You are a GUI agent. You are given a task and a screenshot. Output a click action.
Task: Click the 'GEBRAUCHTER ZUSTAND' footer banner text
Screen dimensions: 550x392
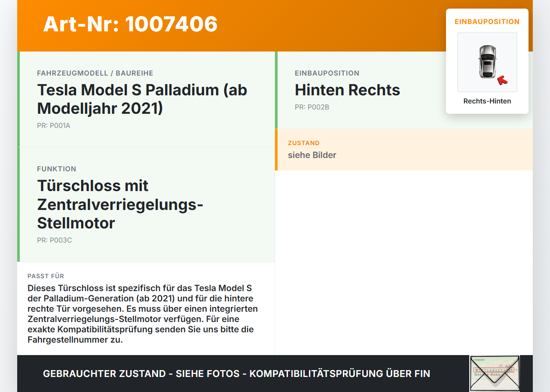coord(236,374)
